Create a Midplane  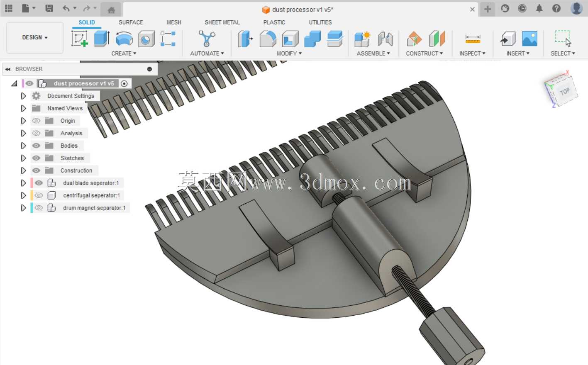coord(437,39)
